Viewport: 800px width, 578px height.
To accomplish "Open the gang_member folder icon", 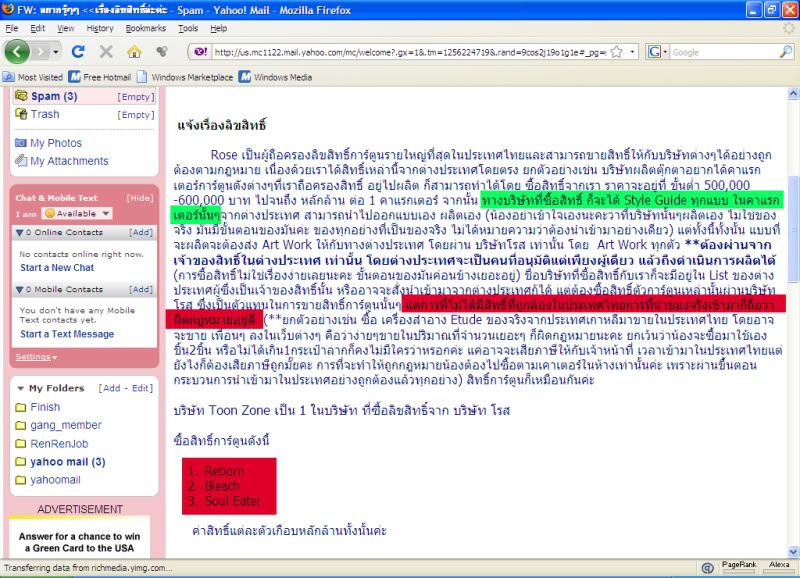I will (x=21, y=425).
